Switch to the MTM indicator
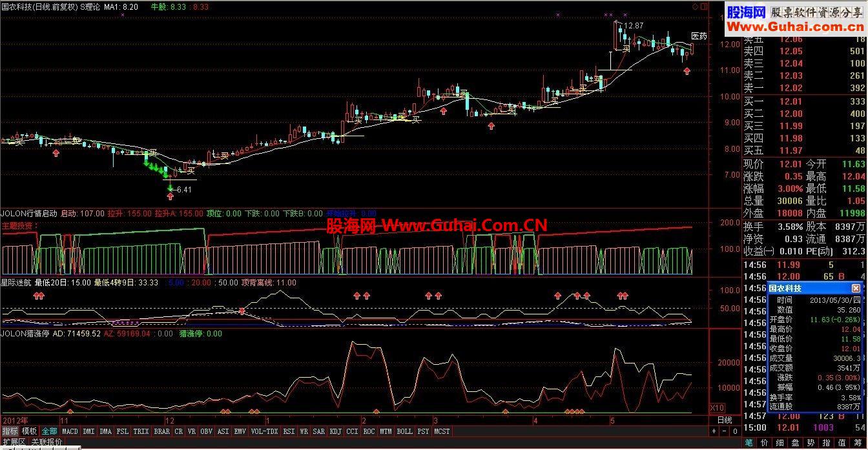 point(386,431)
